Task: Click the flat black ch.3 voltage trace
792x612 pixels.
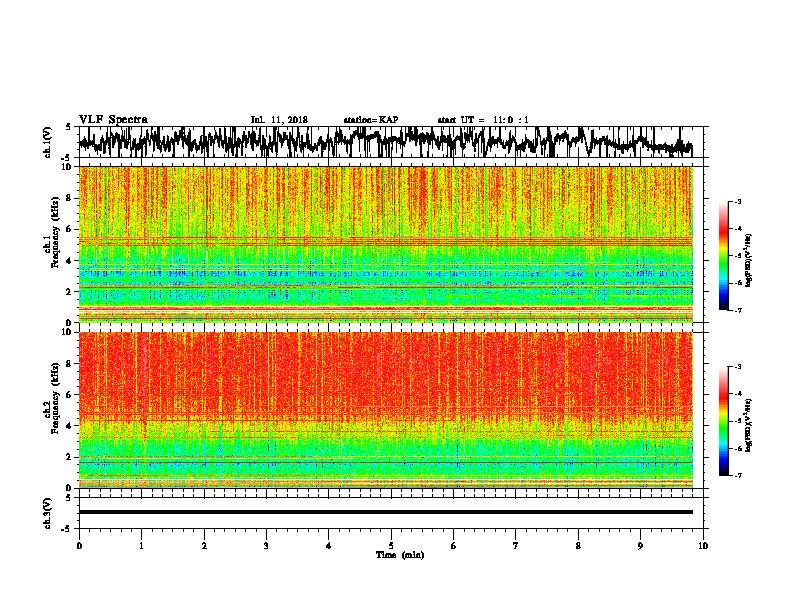Action: click(x=386, y=512)
